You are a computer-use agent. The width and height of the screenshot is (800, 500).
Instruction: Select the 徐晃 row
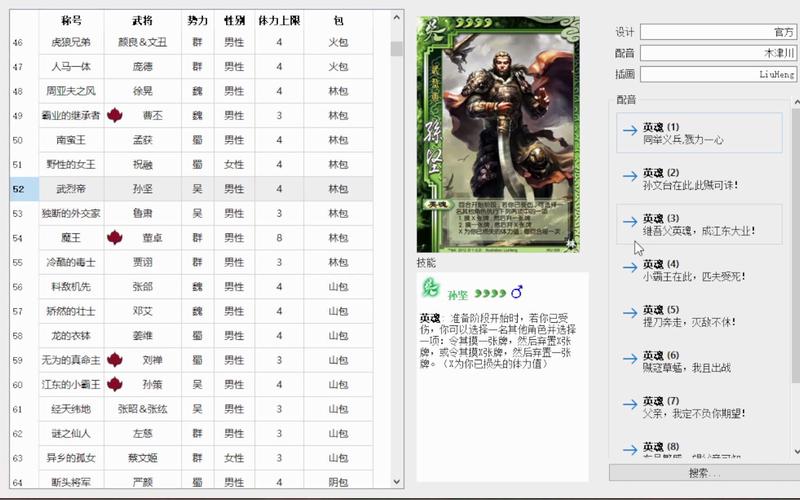pos(191,91)
